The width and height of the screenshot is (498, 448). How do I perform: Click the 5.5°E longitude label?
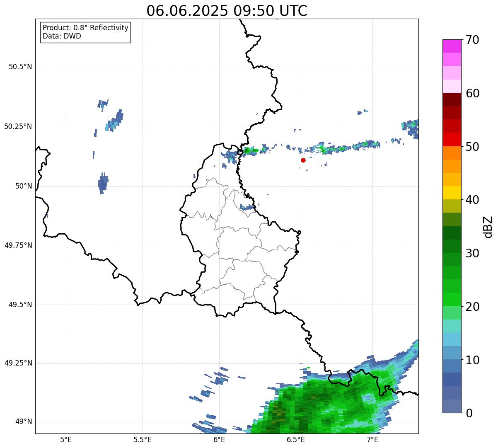(x=143, y=440)
